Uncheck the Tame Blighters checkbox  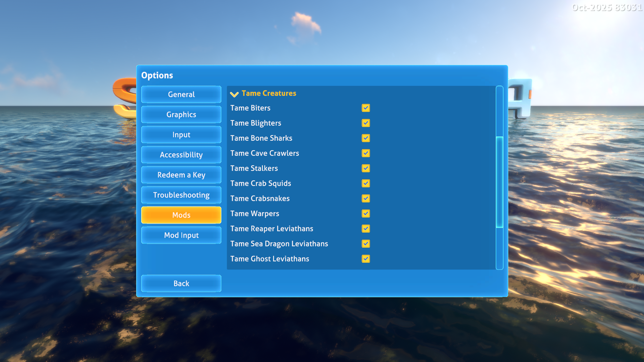tap(366, 123)
